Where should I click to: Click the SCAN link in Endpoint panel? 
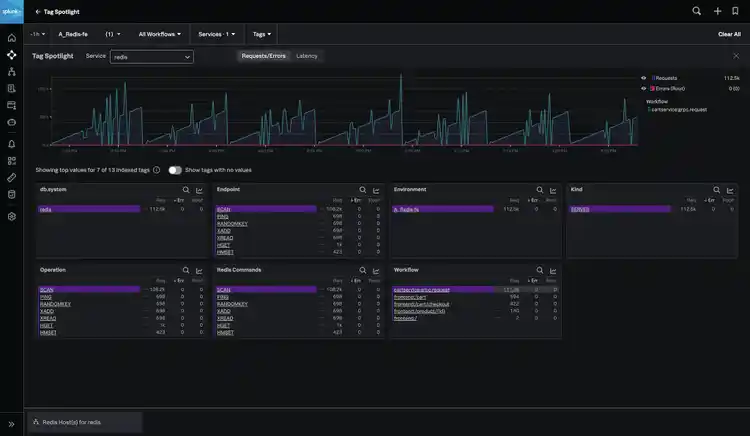[x=223, y=210]
